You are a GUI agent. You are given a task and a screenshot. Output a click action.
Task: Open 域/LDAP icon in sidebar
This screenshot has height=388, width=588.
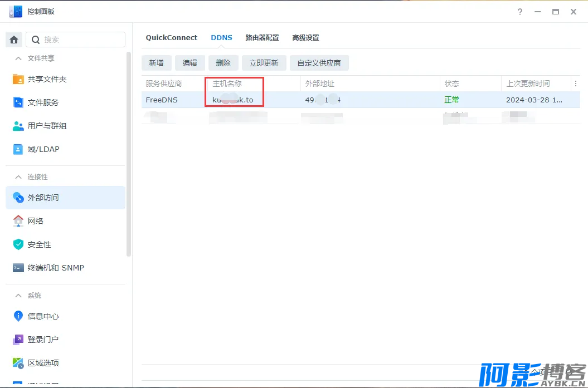18,149
